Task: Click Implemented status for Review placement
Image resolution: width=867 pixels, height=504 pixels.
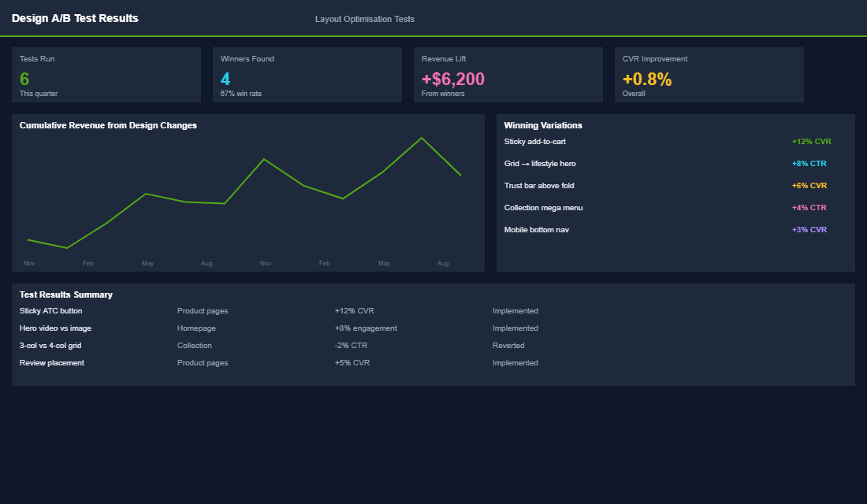Action: click(x=515, y=362)
